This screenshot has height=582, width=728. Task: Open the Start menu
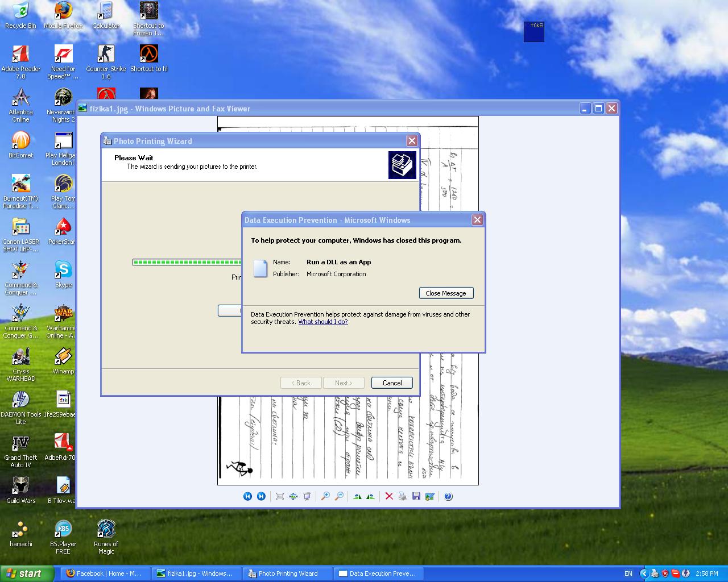click(x=27, y=573)
